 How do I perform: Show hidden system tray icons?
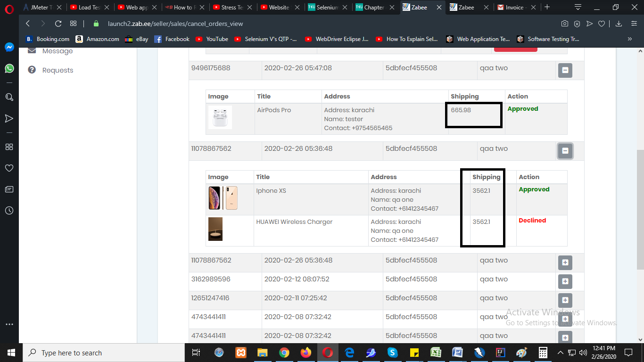[561, 353]
